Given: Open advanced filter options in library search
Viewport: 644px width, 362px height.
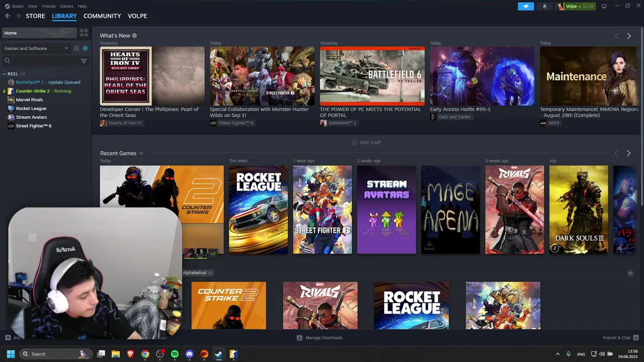Looking at the screenshot, I should pos(84,61).
